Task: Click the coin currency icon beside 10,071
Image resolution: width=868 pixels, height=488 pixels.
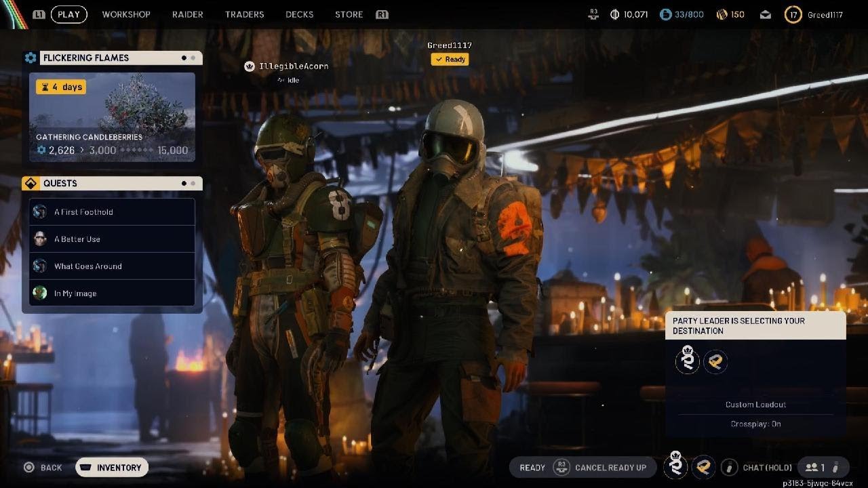Action: pos(615,14)
